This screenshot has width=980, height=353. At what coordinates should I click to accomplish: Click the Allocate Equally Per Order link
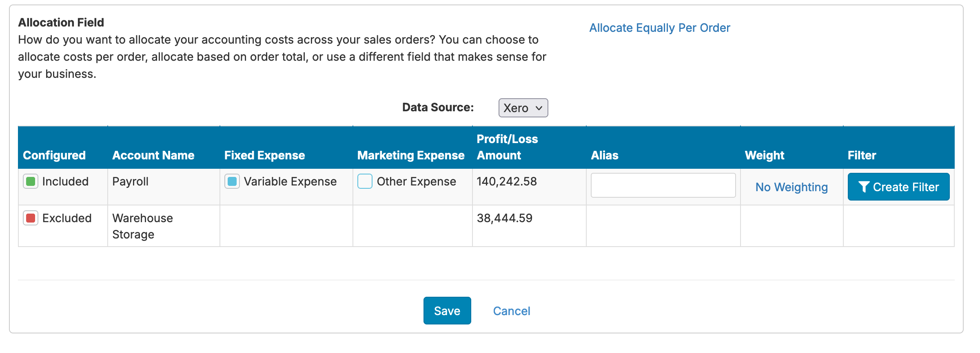click(x=660, y=28)
